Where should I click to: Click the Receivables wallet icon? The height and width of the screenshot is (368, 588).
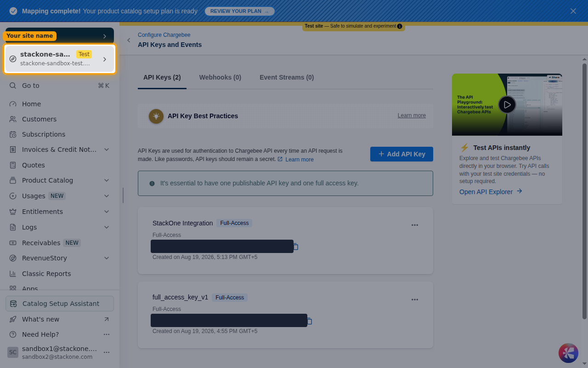coord(13,243)
